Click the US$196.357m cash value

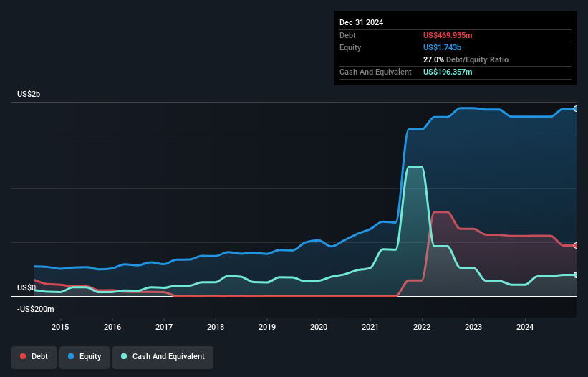point(448,72)
